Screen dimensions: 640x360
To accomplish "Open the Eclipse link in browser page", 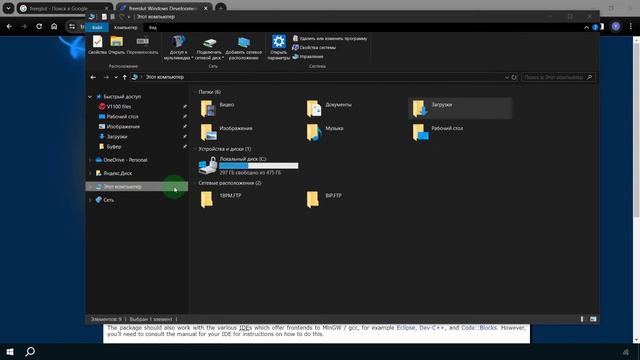I will pyautogui.click(x=406, y=328).
